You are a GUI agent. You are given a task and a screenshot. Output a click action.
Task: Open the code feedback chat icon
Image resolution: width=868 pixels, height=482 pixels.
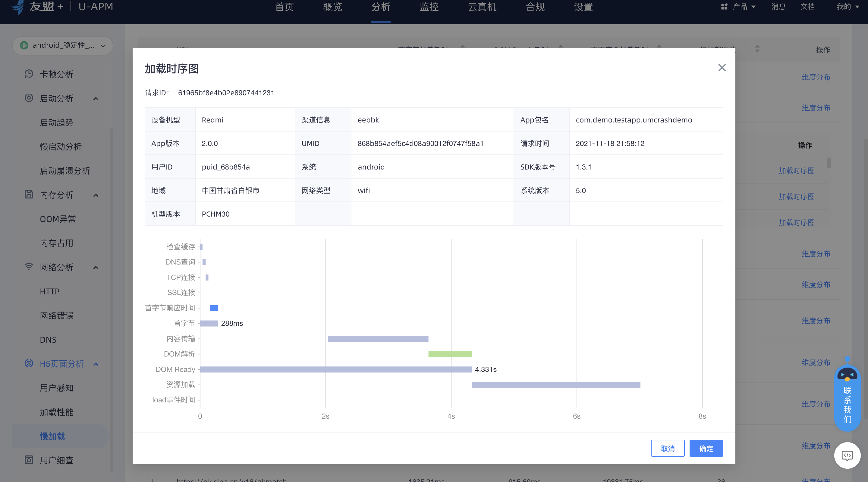pyautogui.click(x=847, y=455)
